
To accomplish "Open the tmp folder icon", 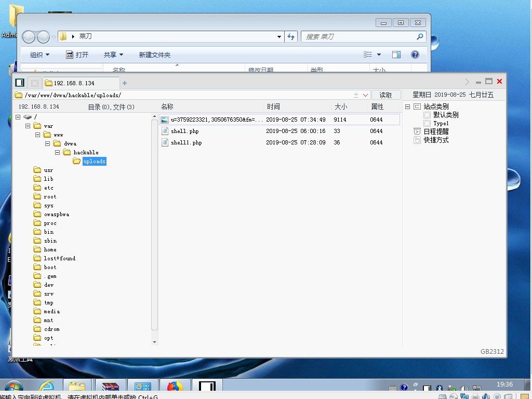I will coord(37,302).
